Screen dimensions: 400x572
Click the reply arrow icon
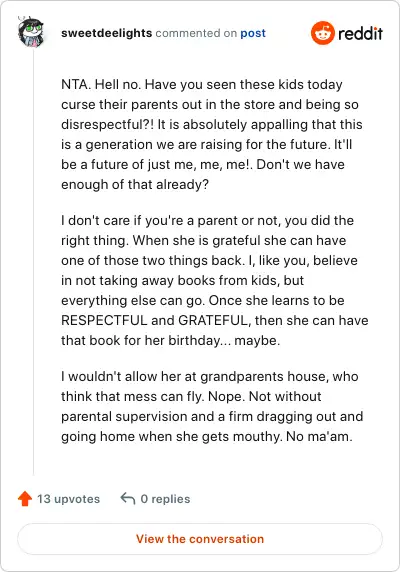point(128,498)
